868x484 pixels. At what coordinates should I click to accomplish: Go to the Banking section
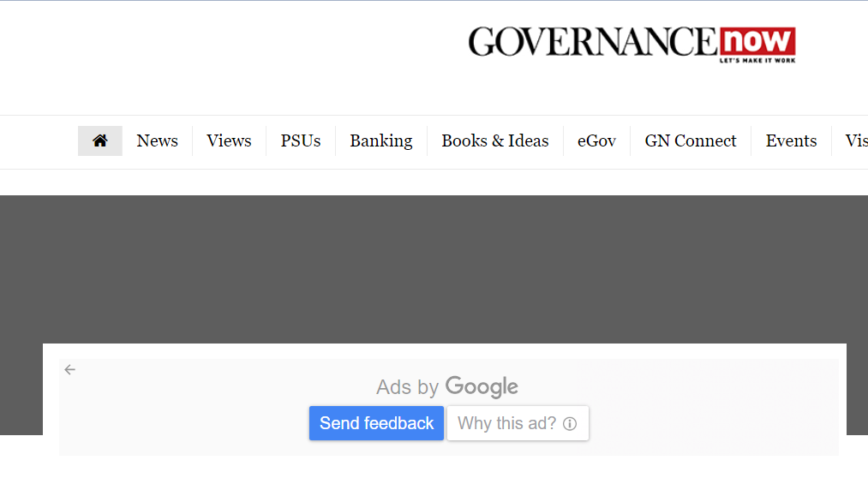[380, 141]
